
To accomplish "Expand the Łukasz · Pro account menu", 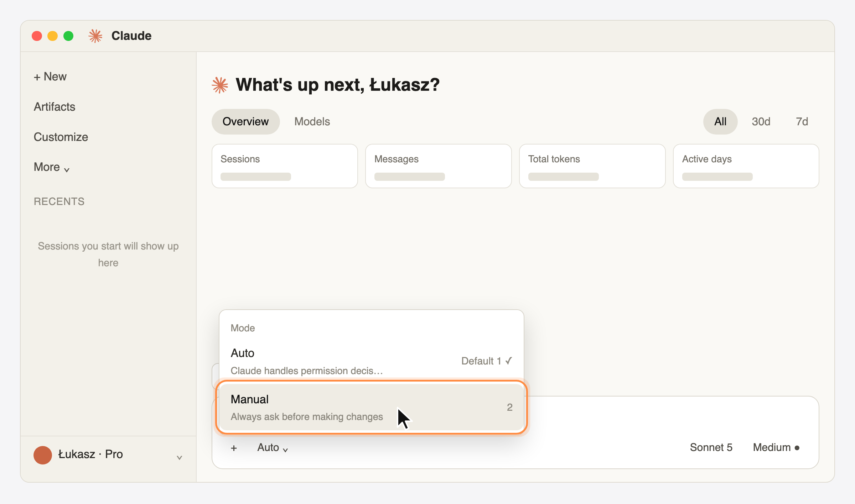I will tap(108, 455).
